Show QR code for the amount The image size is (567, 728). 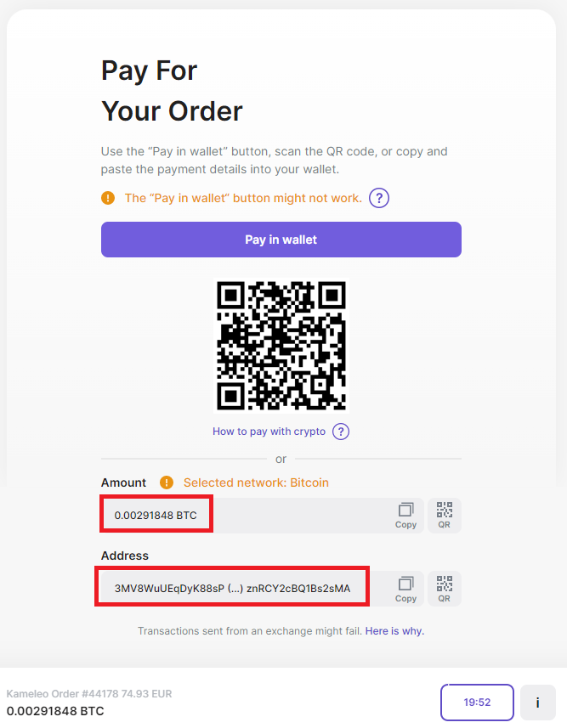tap(445, 516)
